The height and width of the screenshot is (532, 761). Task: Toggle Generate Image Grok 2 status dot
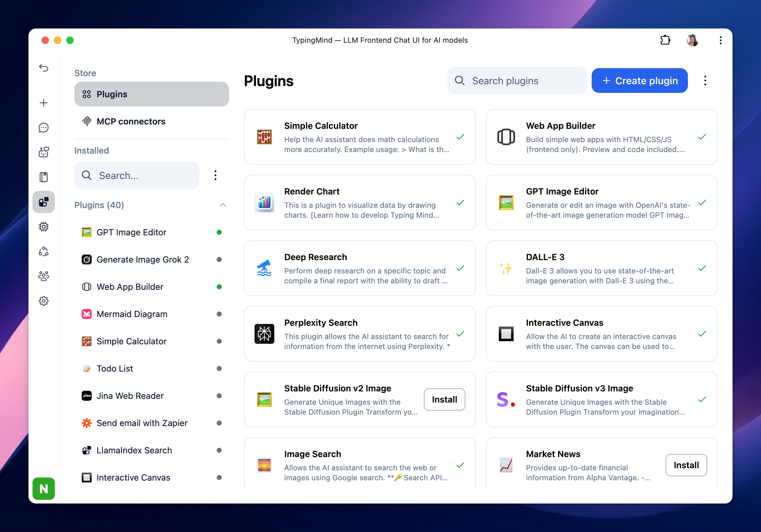219,259
